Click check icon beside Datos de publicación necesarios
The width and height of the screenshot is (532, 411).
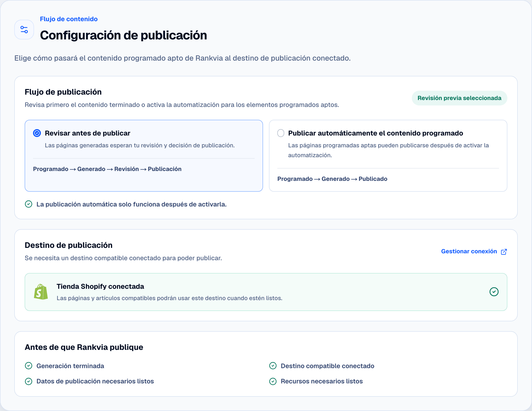(x=29, y=381)
